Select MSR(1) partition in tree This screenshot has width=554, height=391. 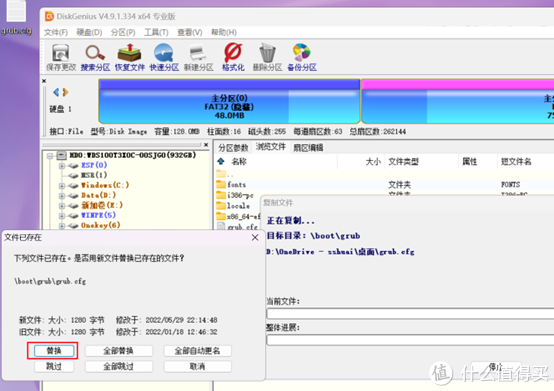[x=94, y=175]
